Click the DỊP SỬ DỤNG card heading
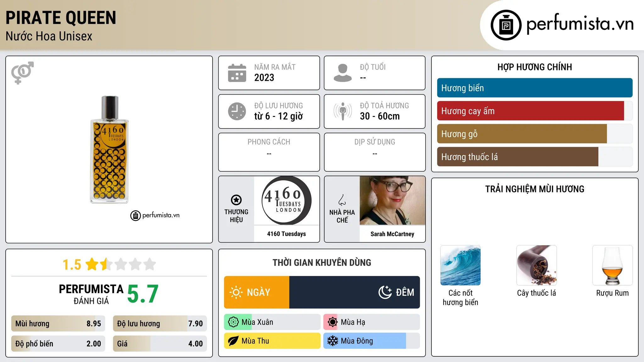The height and width of the screenshot is (362, 644). click(x=375, y=142)
